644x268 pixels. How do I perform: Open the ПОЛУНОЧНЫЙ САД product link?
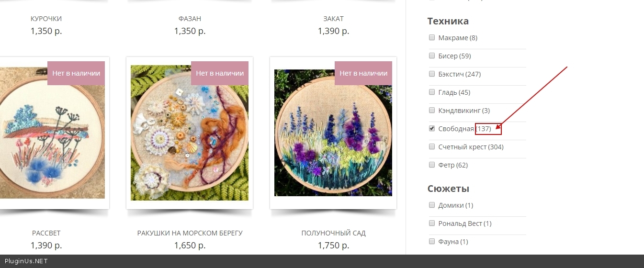pyautogui.click(x=333, y=233)
